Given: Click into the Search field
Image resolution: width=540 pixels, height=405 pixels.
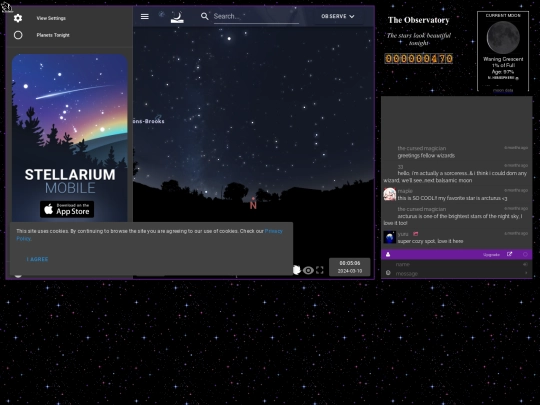Looking at the screenshot, I should click(x=256, y=17).
